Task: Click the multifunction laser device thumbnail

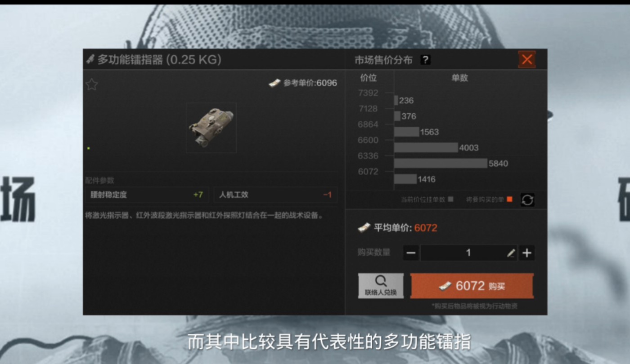Action: click(x=211, y=128)
